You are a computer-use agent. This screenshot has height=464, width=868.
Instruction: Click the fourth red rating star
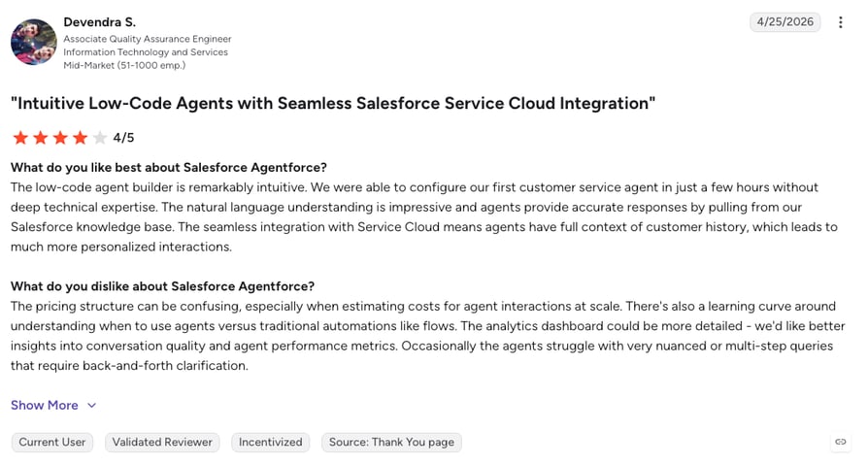tap(81, 137)
